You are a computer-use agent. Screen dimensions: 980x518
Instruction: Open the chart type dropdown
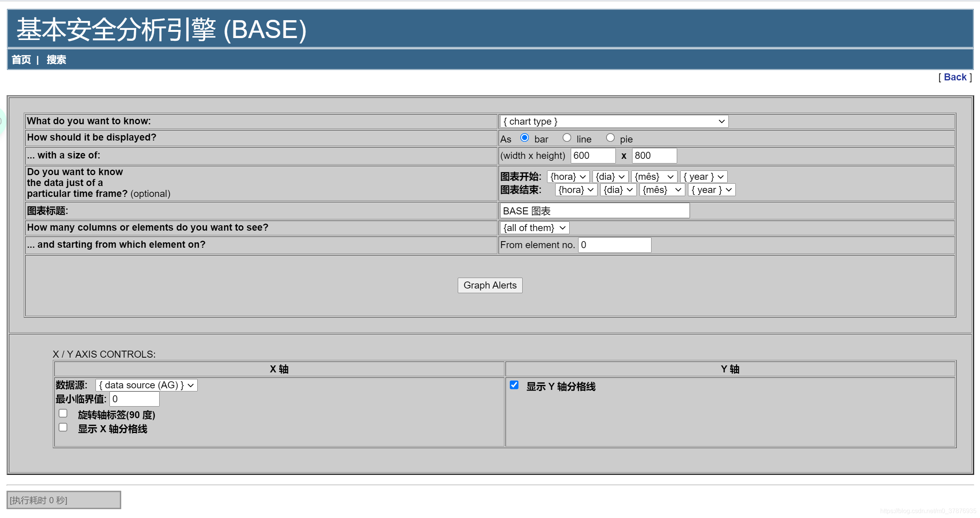[613, 122]
